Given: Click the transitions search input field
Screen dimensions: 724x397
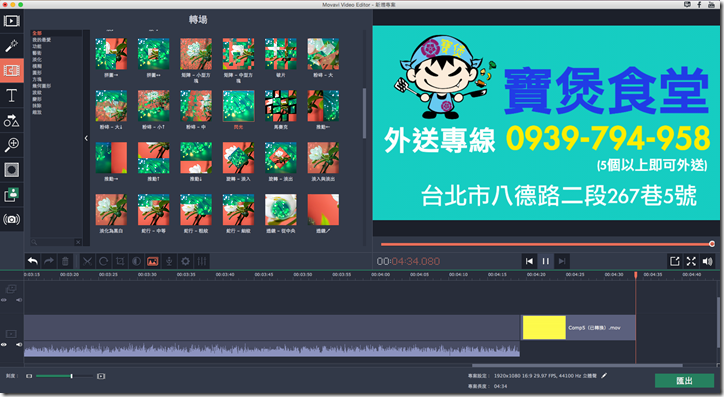Looking at the screenshot, I should click(x=52, y=242).
